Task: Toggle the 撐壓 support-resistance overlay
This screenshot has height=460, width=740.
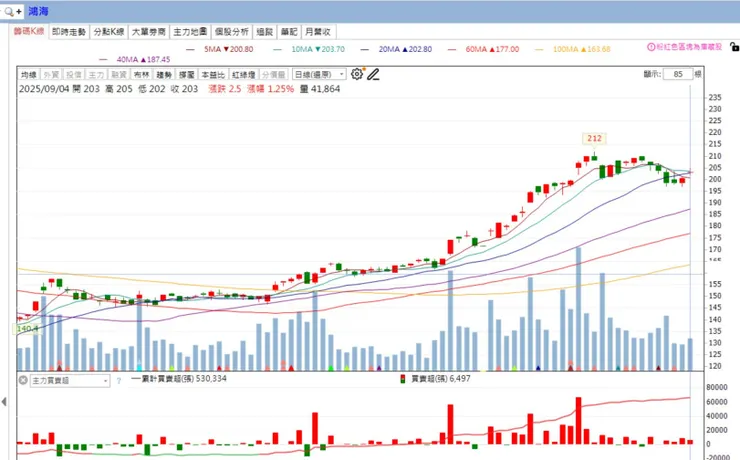Action: pos(187,75)
